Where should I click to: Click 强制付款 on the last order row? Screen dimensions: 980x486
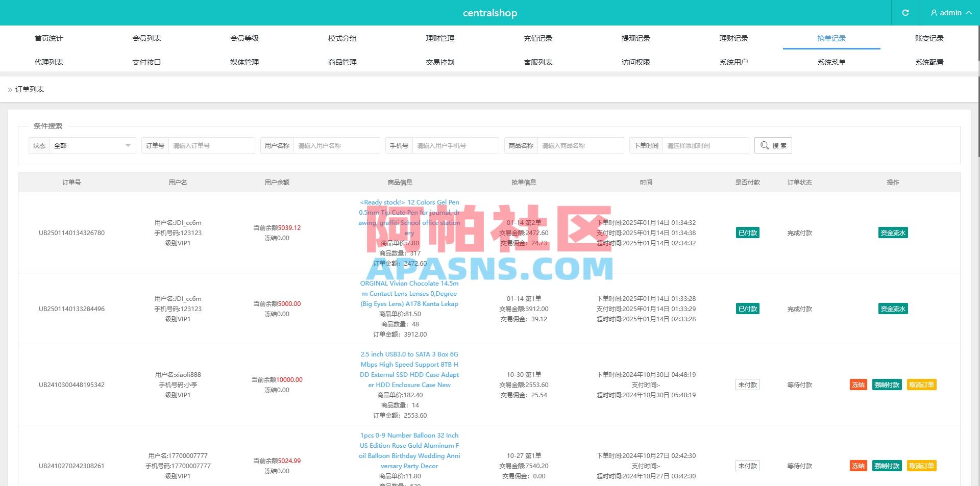887,466
